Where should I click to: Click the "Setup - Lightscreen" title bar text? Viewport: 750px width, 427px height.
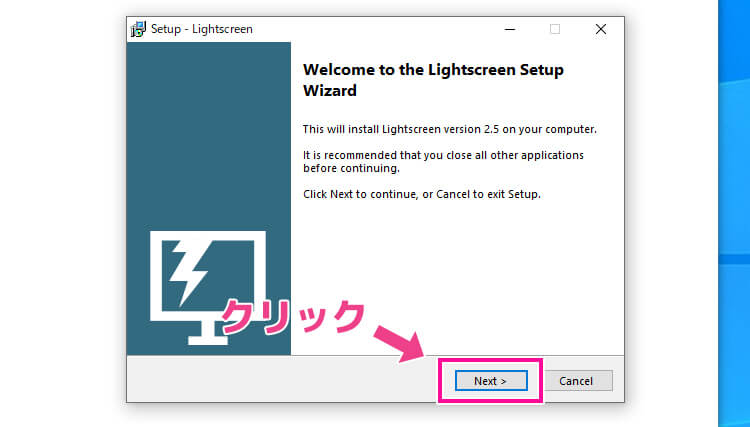click(x=201, y=29)
